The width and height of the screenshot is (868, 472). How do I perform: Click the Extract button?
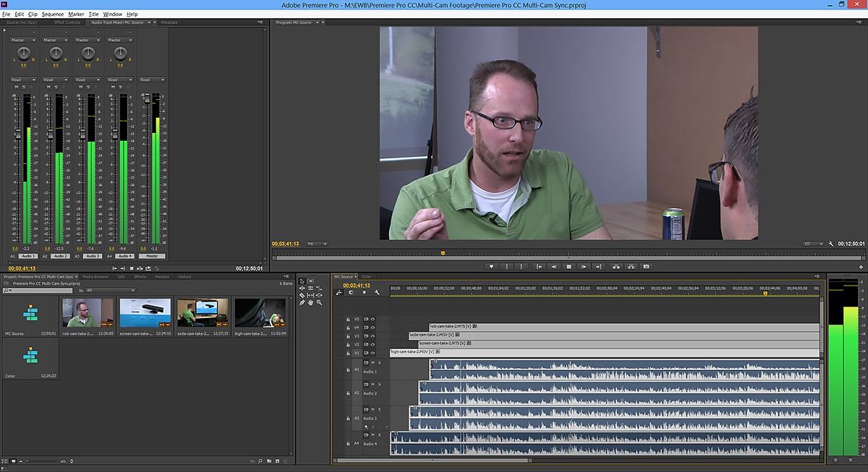[631, 266]
